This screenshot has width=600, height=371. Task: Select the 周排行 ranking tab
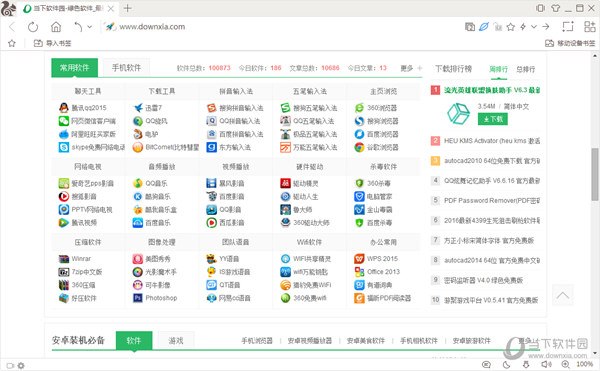pyautogui.click(x=498, y=69)
